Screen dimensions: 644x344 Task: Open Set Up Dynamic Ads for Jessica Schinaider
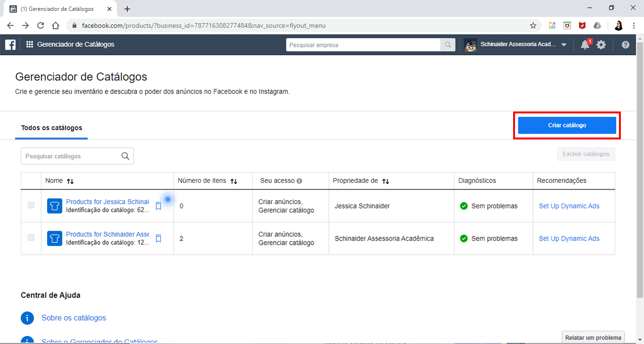point(569,206)
